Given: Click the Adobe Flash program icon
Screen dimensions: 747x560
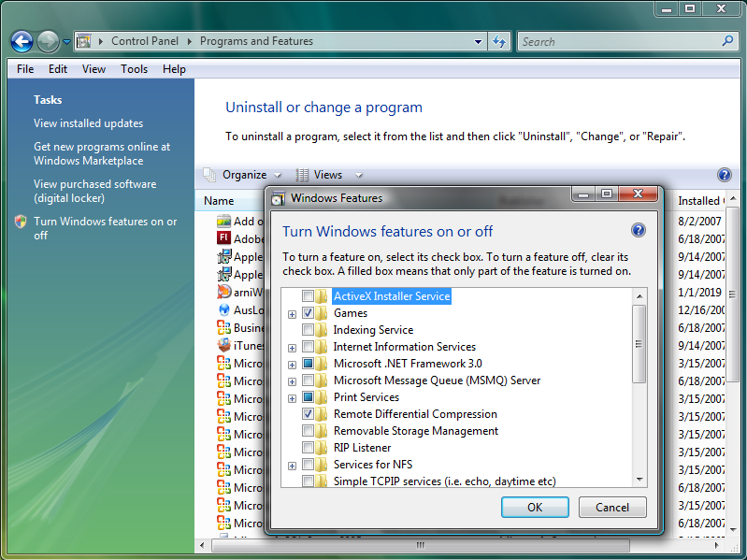Looking at the screenshot, I should coord(223,238).
